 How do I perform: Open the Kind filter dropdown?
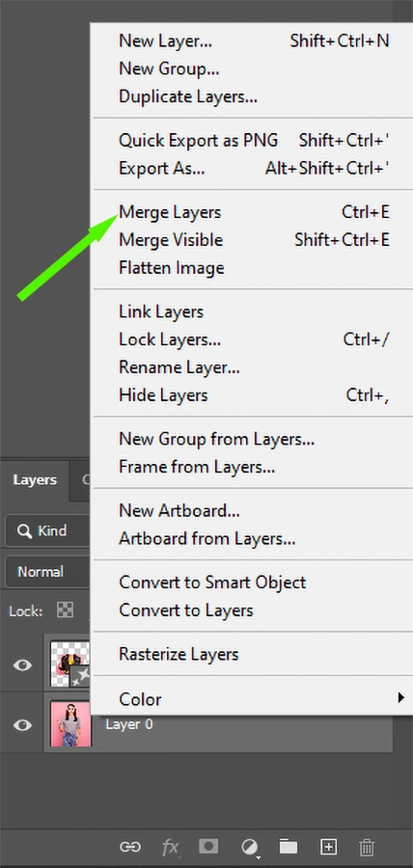click(47, 530)
